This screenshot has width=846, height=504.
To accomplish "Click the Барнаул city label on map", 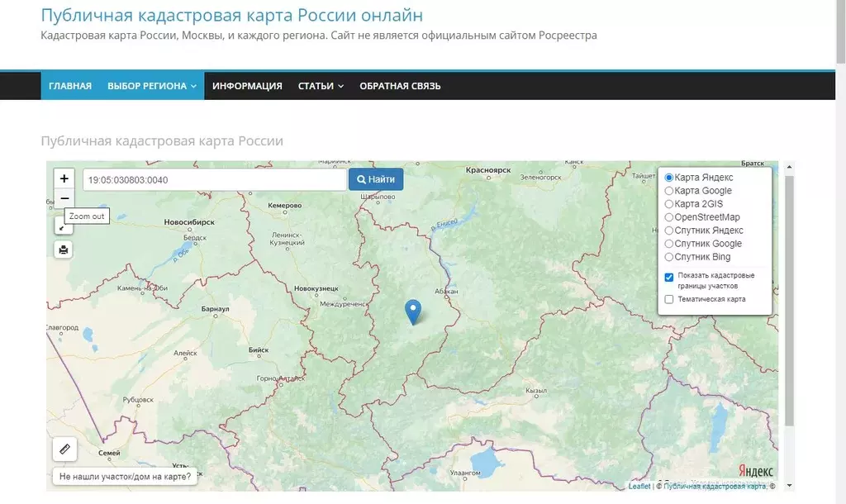I will pos(216,309).
